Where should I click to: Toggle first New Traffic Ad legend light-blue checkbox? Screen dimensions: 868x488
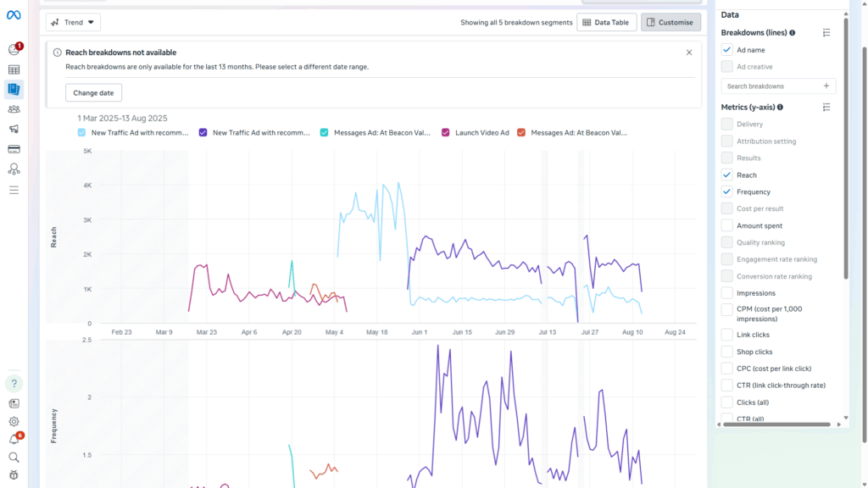82,133
